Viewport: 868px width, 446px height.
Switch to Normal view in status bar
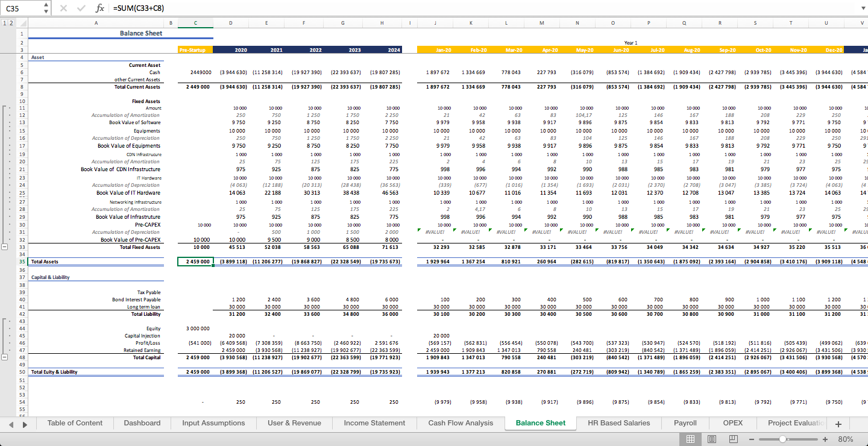pyautogui.click(x=691, y=439)
